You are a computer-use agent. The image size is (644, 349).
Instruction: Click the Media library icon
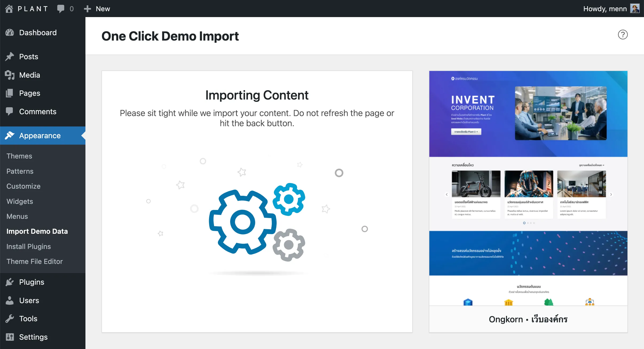pyautogui.click(x=10, y=75)
